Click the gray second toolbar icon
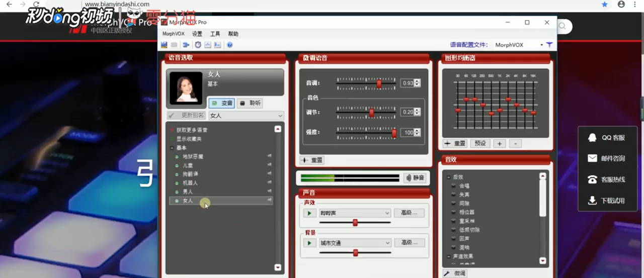 tap(174, 45)
